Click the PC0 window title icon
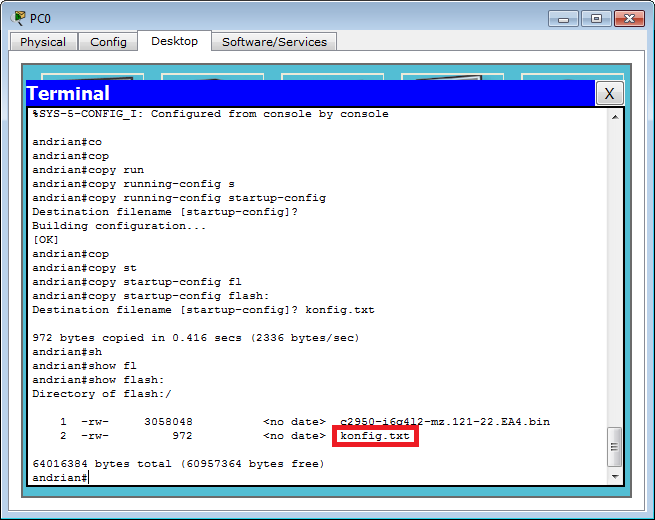 point(18,18)
